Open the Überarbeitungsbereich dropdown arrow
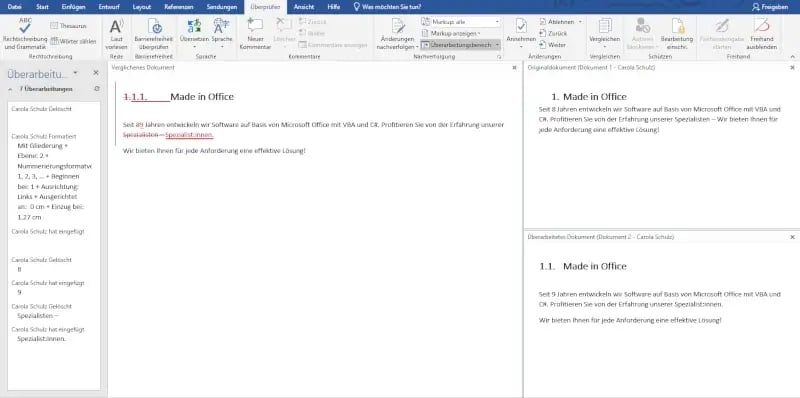This screenshot has width=800, height=398. tap(497, 45)
